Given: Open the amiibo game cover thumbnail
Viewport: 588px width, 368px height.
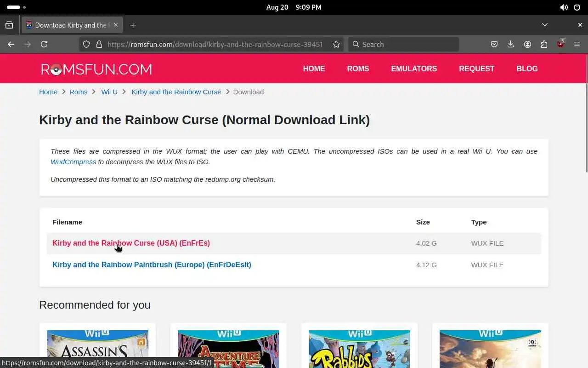Looking at the screenshot, I should click(x=490, y=349).
